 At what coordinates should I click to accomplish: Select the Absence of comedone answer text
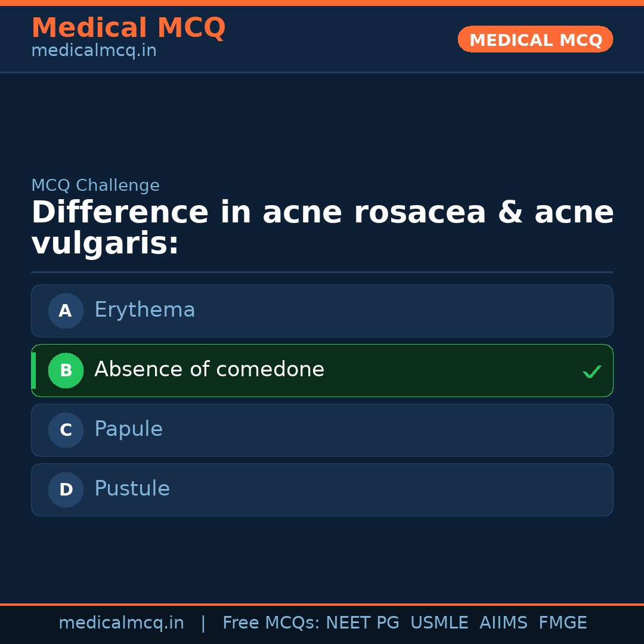point(209,370)
